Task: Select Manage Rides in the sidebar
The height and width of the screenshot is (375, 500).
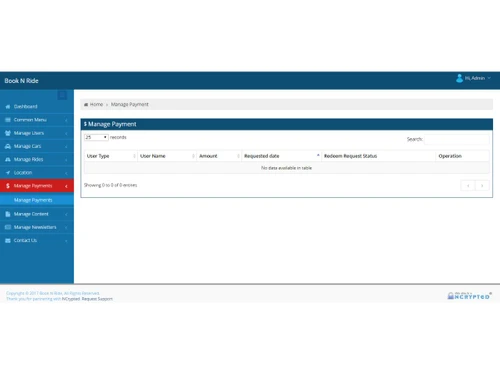Action: [37, 159]
